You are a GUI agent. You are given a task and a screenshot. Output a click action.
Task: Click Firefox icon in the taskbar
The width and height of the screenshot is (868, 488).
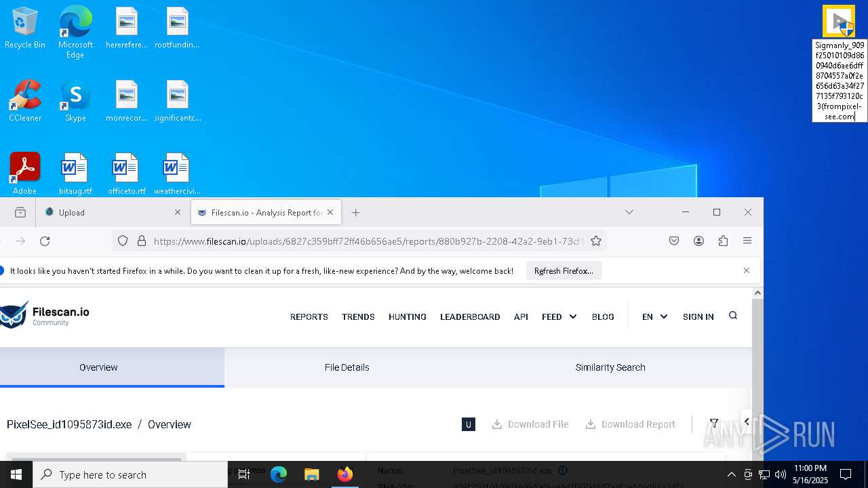pos(344,474)
